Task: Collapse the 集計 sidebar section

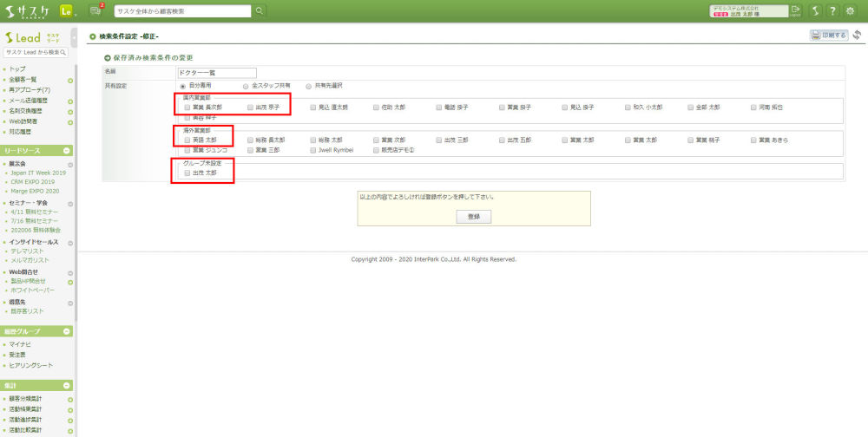Action: coord(67,385)
